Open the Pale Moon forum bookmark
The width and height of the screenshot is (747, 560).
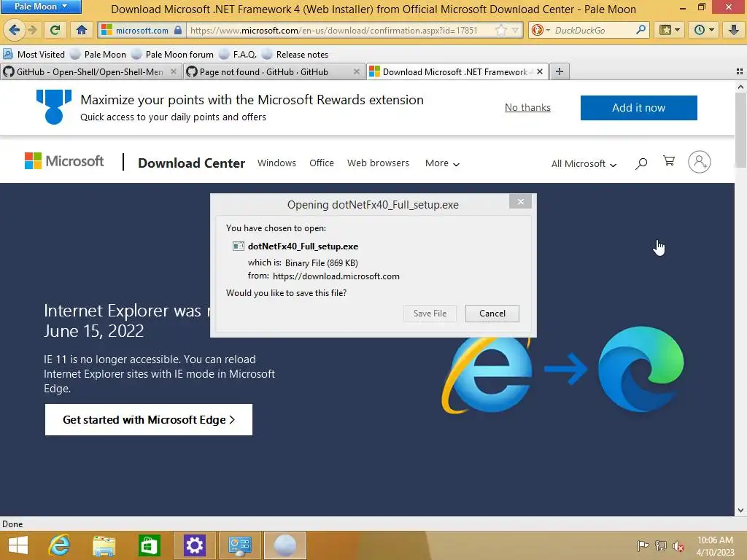click(x=173, y=54)
